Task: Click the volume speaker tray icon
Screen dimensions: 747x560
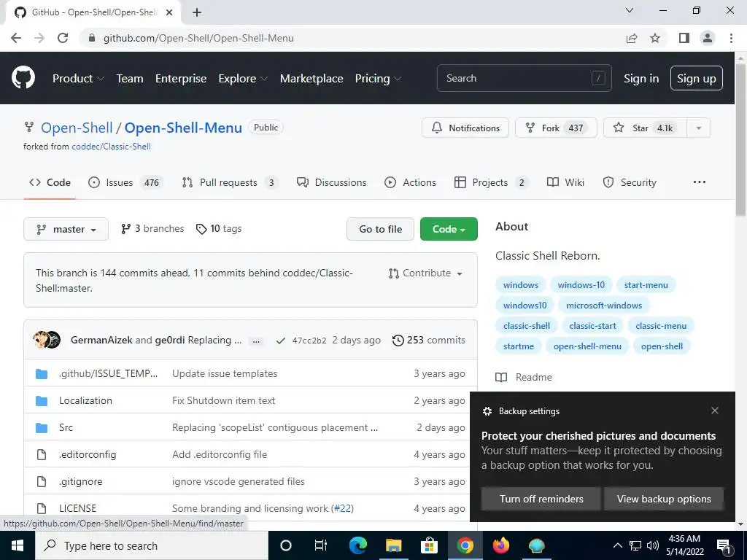Action: [x=653, y=545]
